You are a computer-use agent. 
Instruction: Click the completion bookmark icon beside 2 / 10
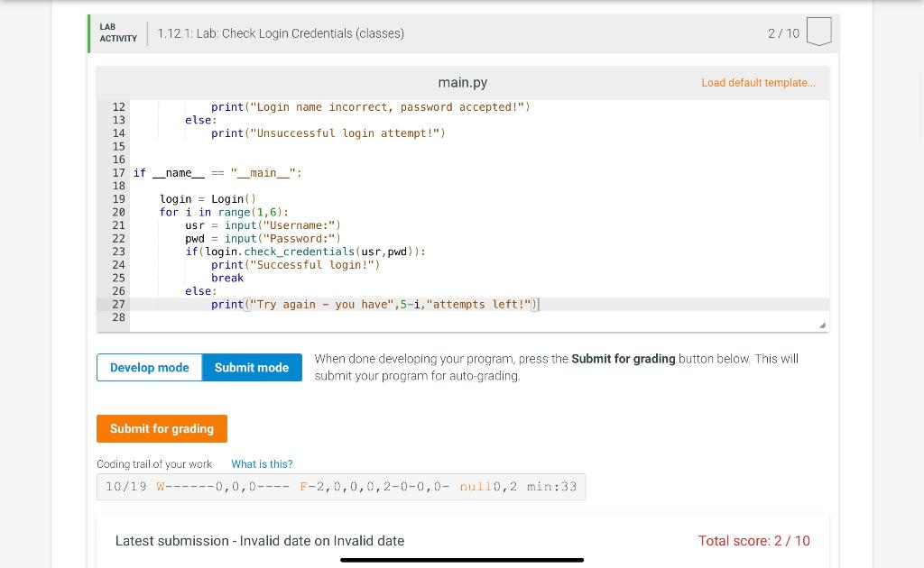pos(818,30)
